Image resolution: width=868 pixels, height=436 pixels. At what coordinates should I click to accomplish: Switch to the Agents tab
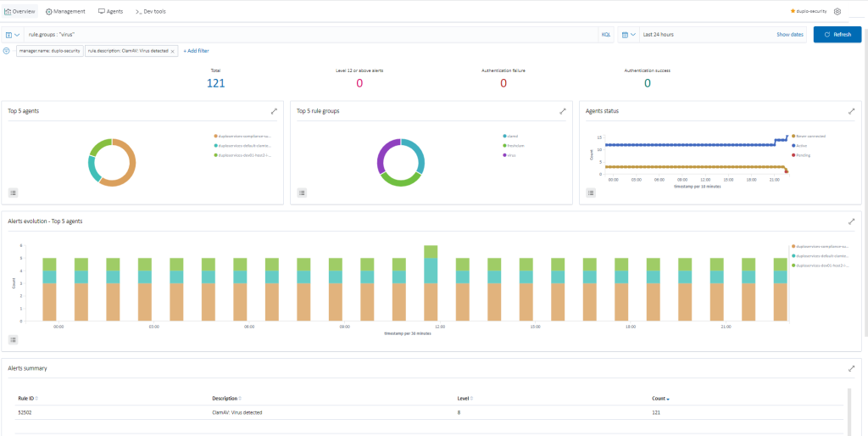[110, 12]
